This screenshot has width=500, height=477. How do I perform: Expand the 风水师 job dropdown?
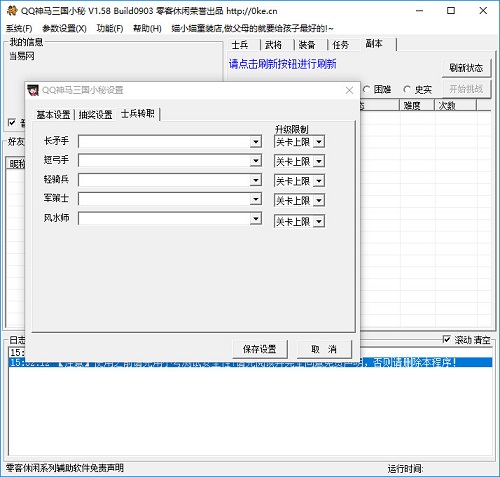tap(256, 219)
